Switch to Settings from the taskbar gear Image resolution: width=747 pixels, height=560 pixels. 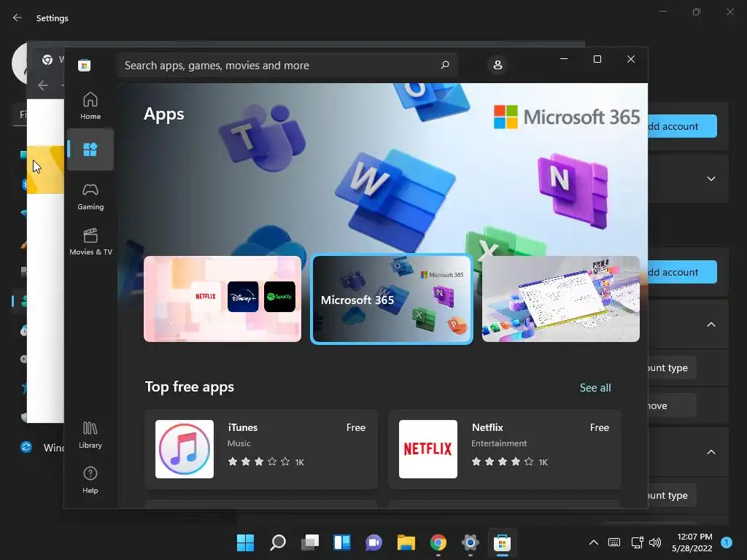tap(470, 542)
